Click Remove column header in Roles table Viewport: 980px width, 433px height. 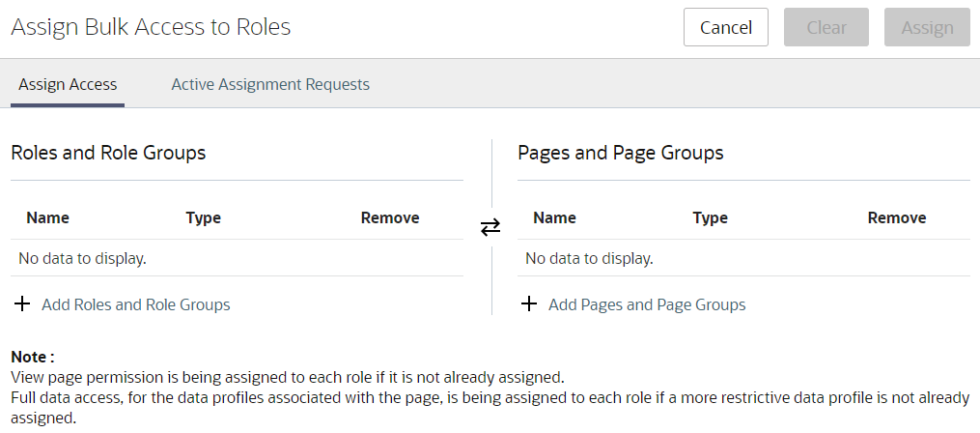pyautogui.click(x=390, y=217)
